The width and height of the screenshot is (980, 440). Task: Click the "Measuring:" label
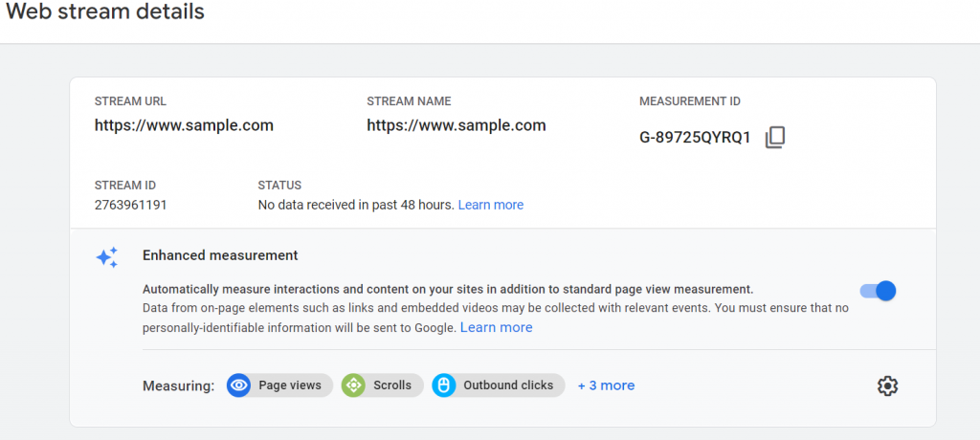178,385
